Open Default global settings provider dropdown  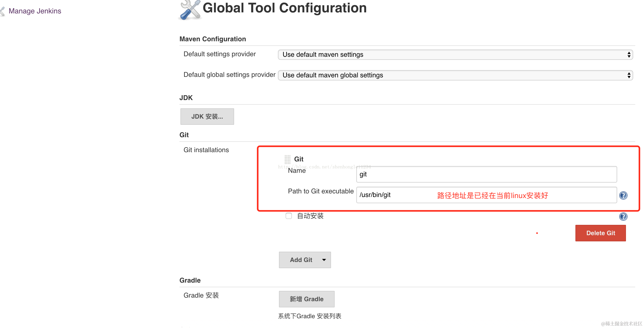tap(455, 75)
